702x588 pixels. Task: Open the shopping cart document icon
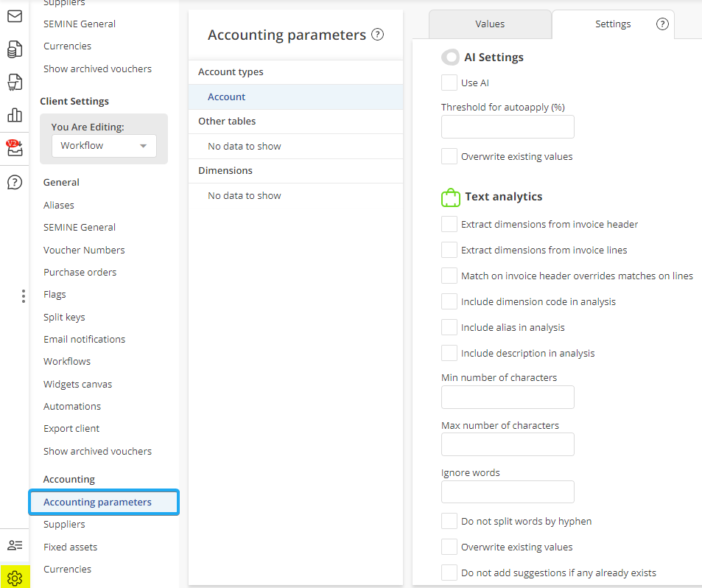pos(15,82)
